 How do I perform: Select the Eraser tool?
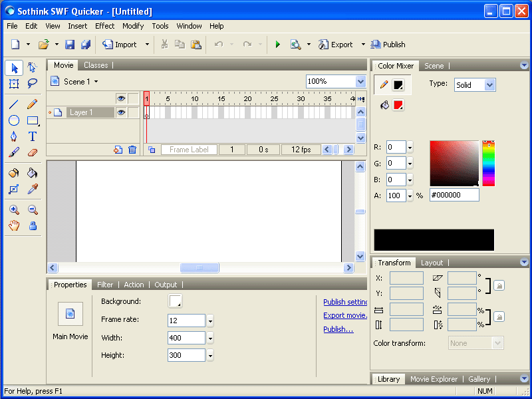click(x=32, y=152)
